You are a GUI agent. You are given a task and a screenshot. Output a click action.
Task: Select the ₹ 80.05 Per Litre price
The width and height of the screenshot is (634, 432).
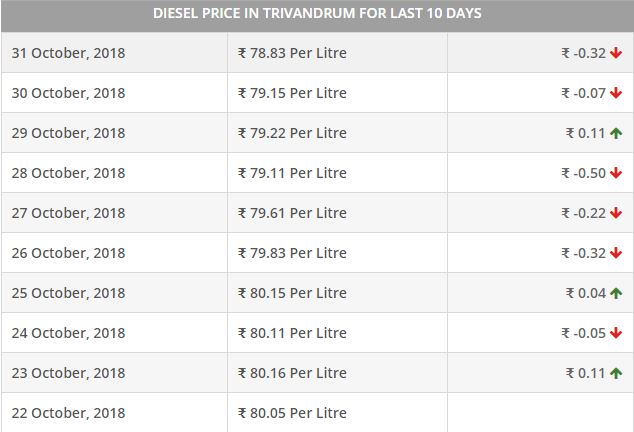tap(292, 413)
